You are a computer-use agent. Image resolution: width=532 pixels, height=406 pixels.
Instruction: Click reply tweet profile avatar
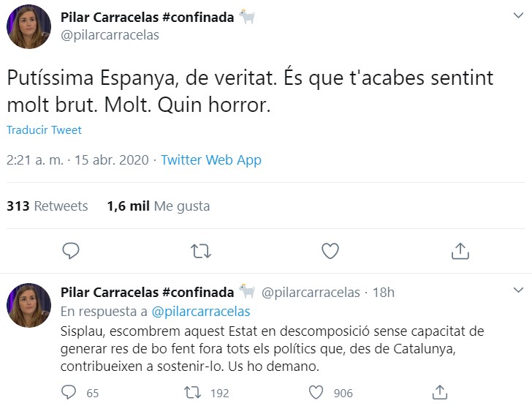pyautogui.click(x=28, y=305)
